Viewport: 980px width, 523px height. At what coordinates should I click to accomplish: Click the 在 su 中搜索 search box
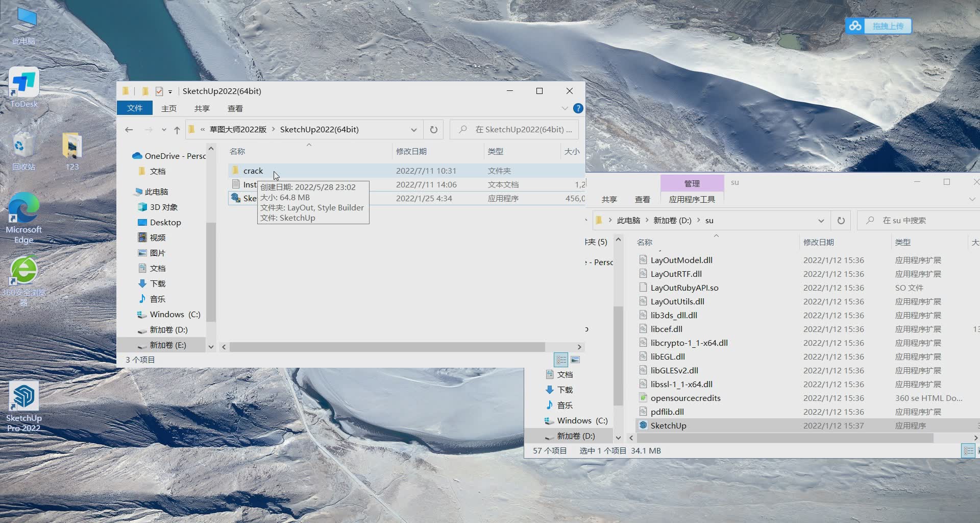[x=919, y=221]
